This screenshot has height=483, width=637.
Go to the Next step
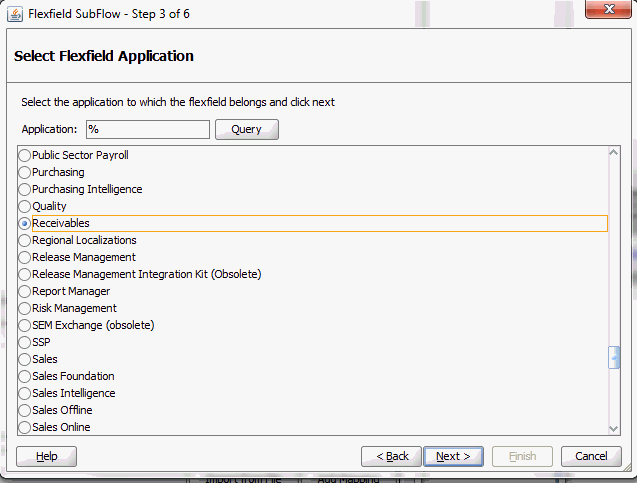click(453, 456)
